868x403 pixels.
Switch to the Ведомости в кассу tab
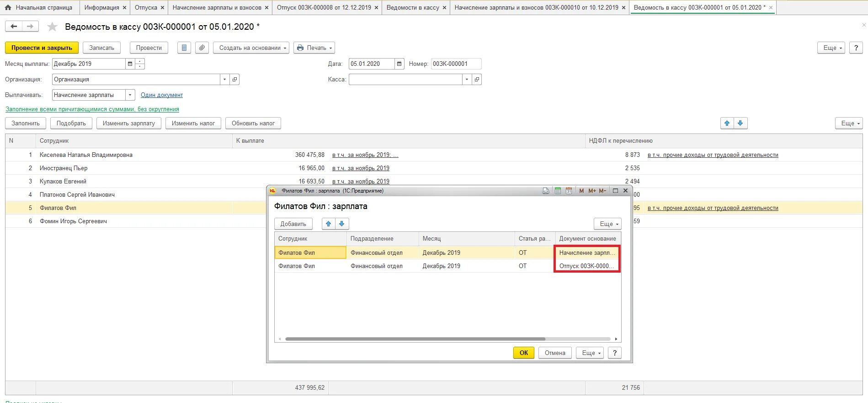(x=413, y=7)
